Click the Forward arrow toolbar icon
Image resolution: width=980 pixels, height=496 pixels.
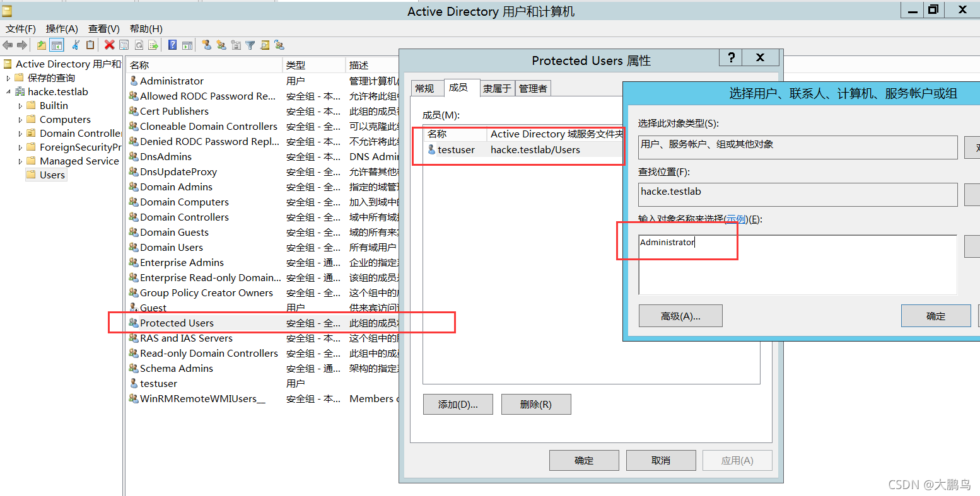click(x=22, y=45)
